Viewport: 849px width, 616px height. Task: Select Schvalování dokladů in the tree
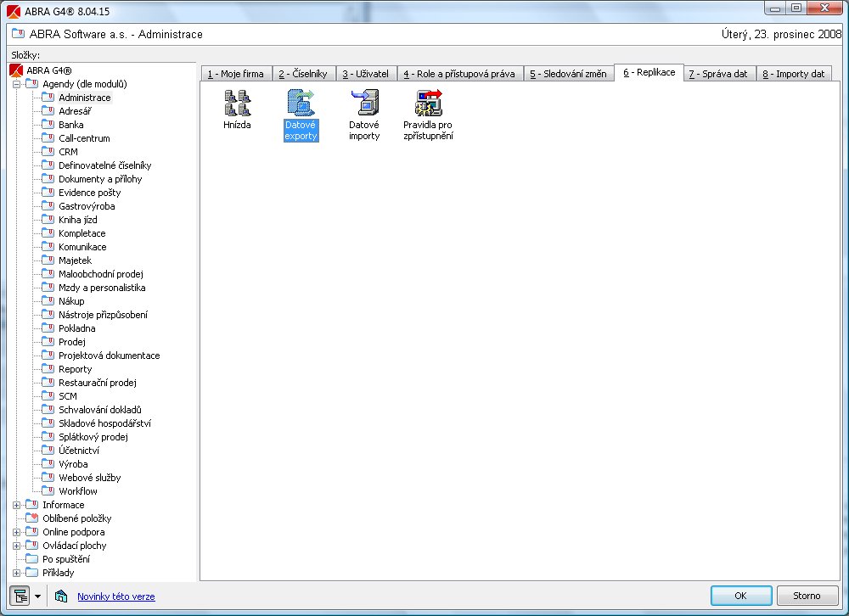100,409
